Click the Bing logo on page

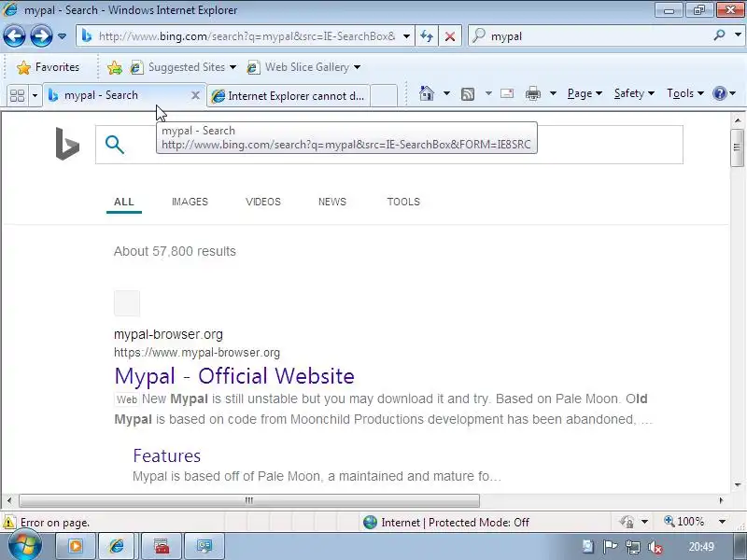[x=67, y=144]
